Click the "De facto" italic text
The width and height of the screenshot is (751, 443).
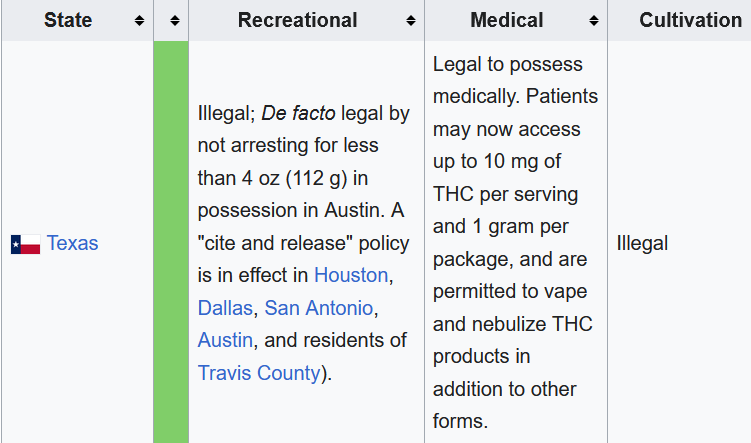pos(298,114)
